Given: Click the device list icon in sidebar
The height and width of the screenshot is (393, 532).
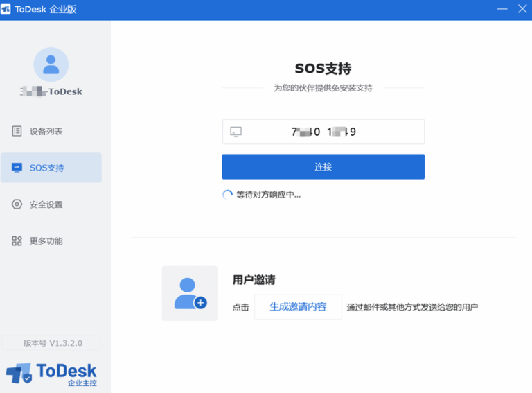Looking at the screenshot, I should 17,131.
